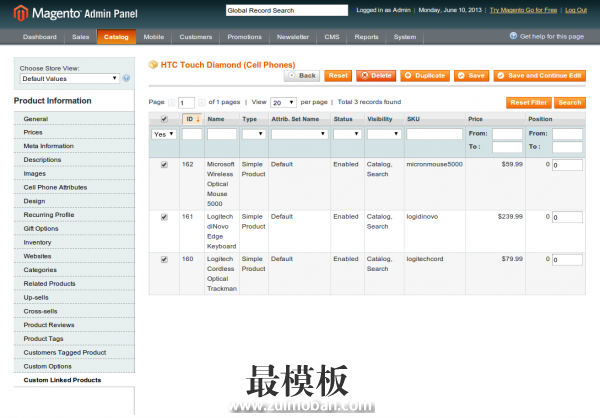
Task: Click position input for product 162
Action: tap(567, 165)
